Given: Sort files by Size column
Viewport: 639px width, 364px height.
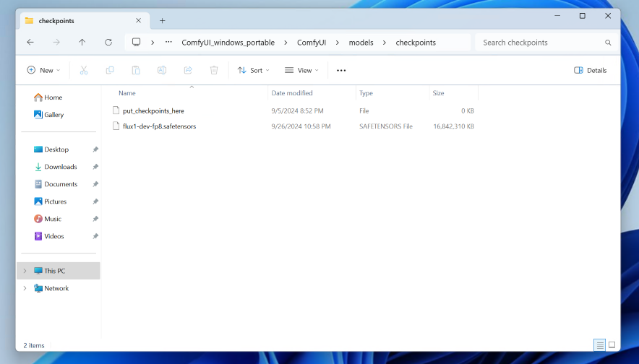Looking at the screenshot, I should click(x=438, y=93).
